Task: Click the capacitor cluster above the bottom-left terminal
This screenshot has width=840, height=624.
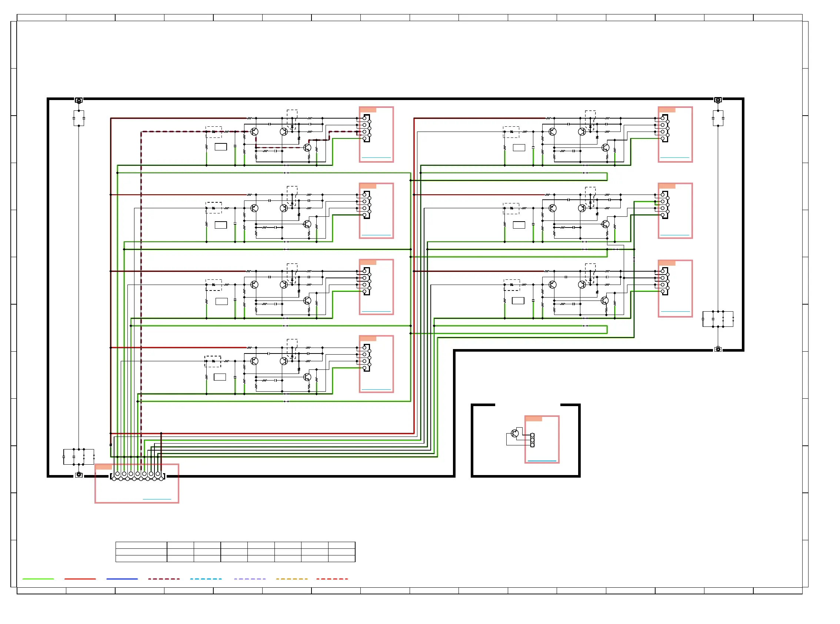Action: [x=79, y=457]
